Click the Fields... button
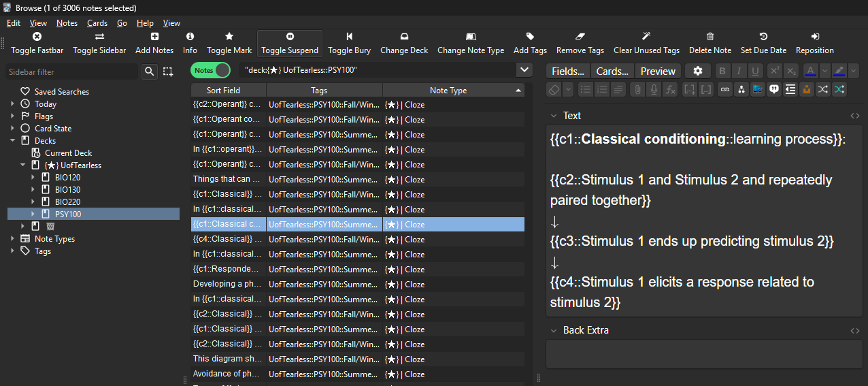 point(568,71)
